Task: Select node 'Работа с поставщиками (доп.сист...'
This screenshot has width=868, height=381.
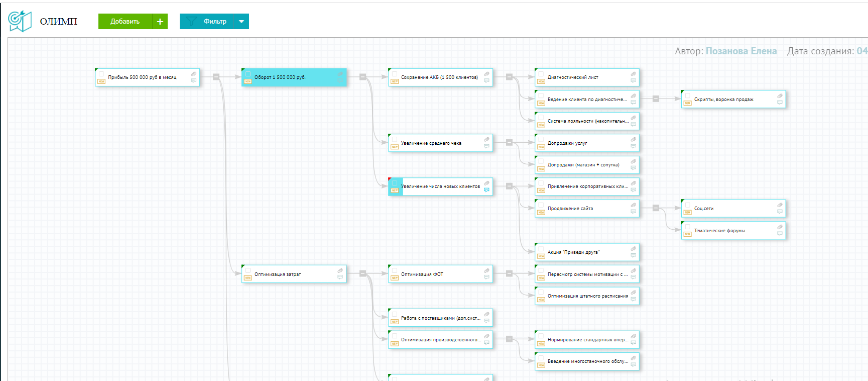Action: (x=440, y=318)
